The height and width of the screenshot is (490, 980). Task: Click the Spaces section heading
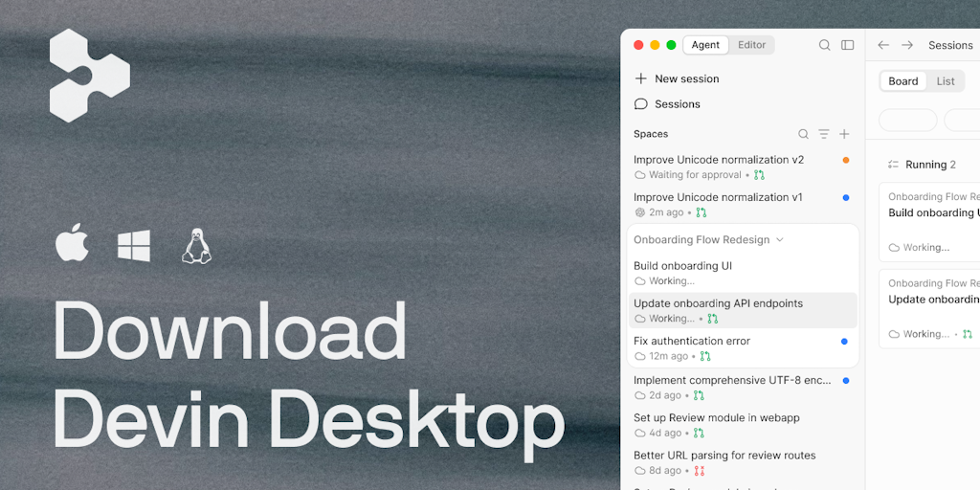pos(651,134)
